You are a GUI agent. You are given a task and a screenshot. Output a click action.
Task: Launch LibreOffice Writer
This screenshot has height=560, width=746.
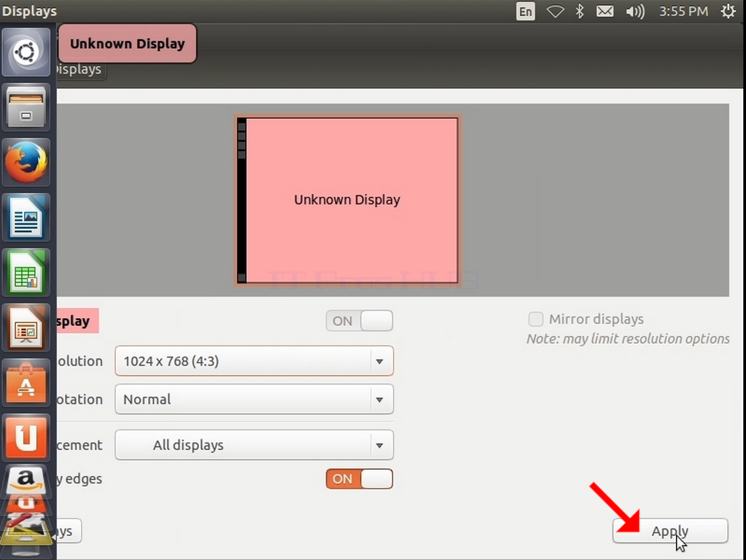pyautogui.click(x=26, y=218)
